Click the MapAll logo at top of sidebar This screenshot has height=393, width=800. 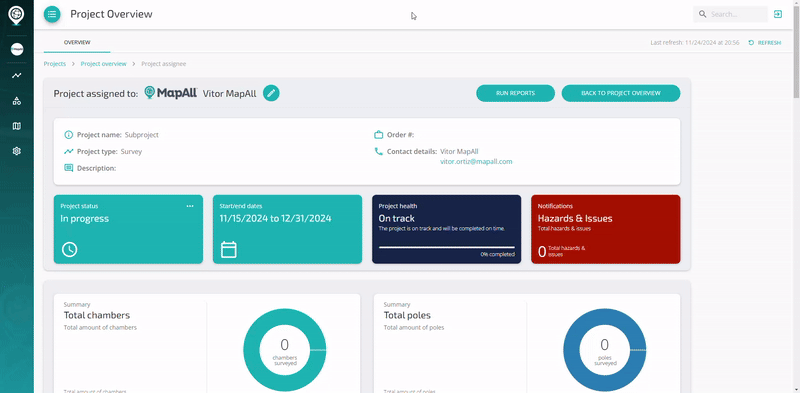(x=16, y=15)
